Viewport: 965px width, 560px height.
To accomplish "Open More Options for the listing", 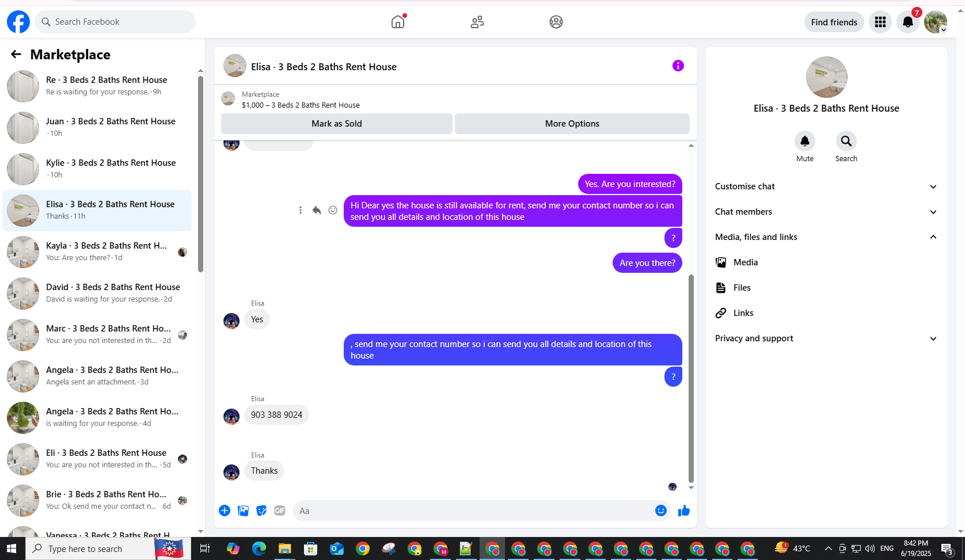I will coord(572,124).
